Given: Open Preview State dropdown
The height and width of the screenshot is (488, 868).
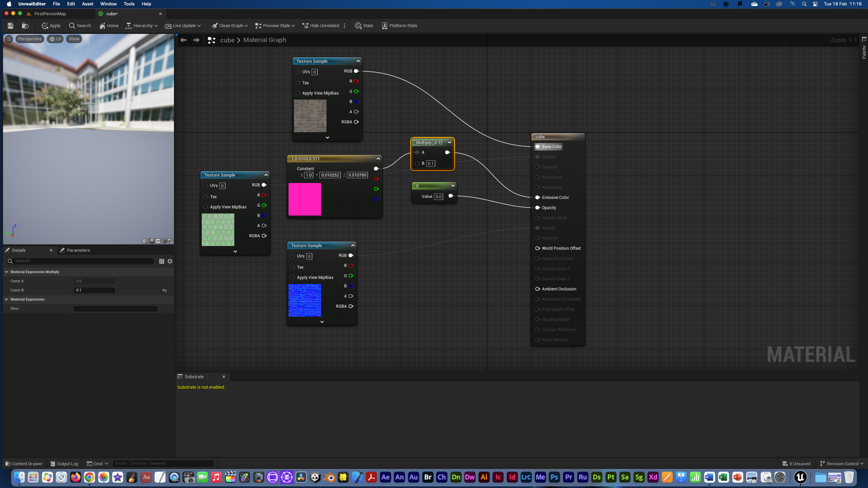Looking at the screenshot, I should [x=275, y=26].
